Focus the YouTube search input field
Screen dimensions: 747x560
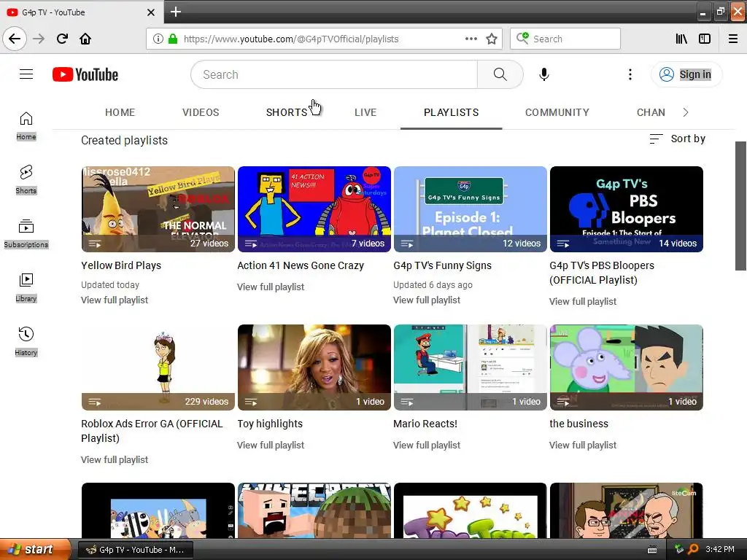pyautogui.click(x=334, y=74)
